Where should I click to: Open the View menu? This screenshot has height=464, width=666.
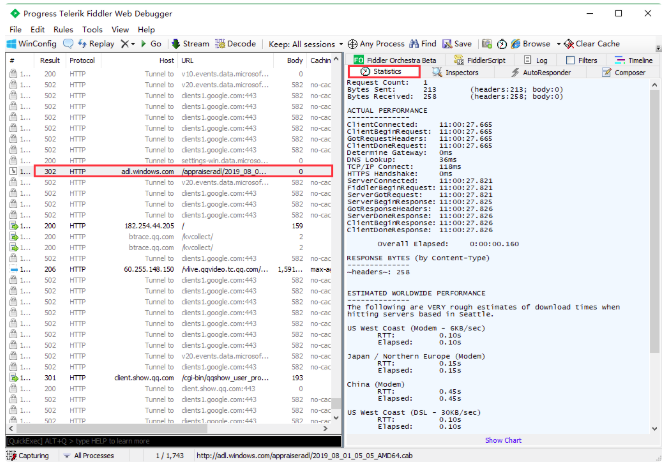click(x=120, y=29)
